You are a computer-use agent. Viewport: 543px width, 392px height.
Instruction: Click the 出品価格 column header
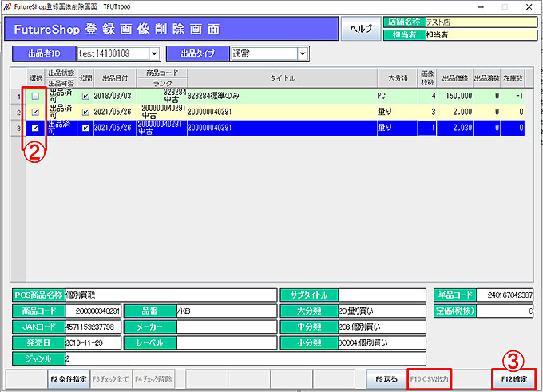pos(454,78)
